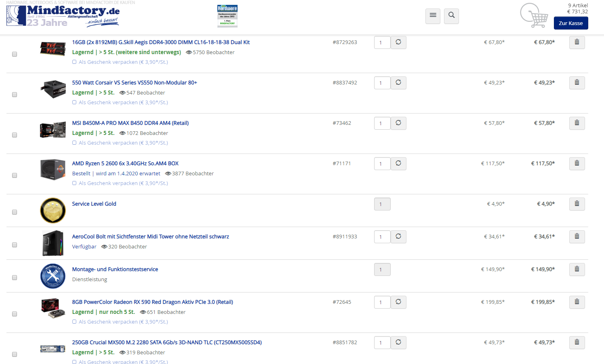This screenshot has width=604, height=364.
Task: Remove MSI B450M-A PRO MAX with trash icon
Action: pyautogui.click(x=577, y=123)
